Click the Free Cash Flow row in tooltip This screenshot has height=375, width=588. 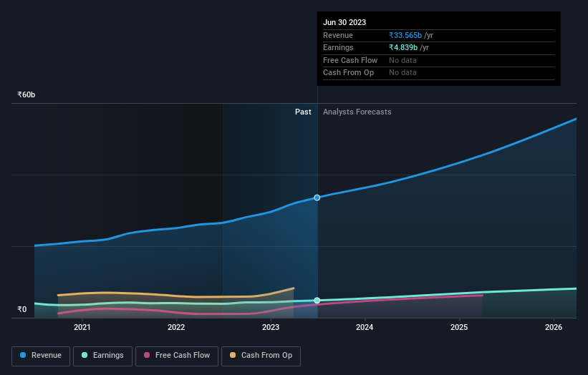439,60
